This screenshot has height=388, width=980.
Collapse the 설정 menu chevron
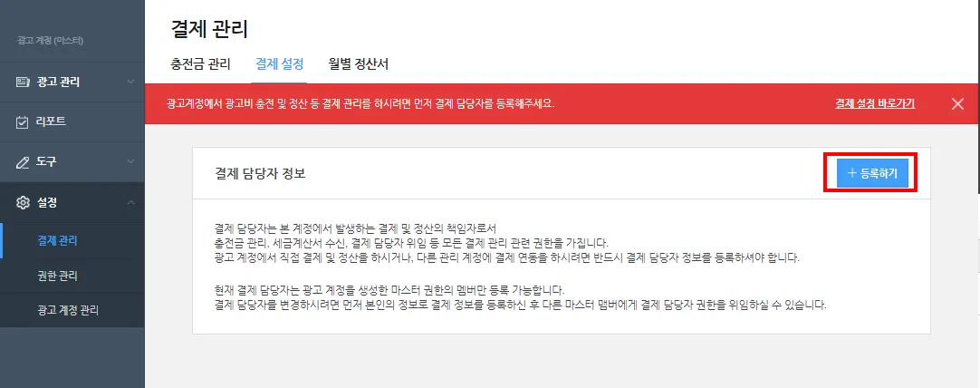point(130,201)
